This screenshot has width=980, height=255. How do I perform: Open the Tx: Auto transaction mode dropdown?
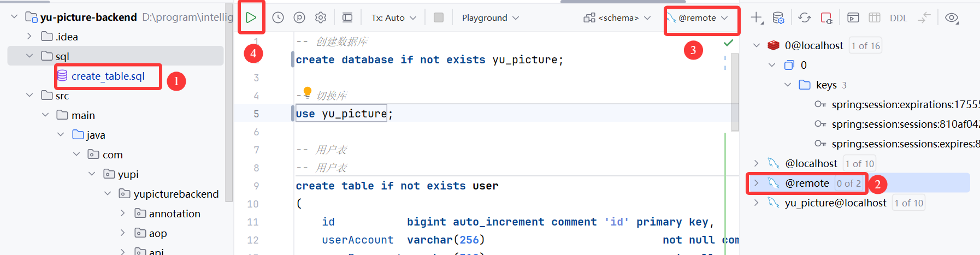(393, 17)
